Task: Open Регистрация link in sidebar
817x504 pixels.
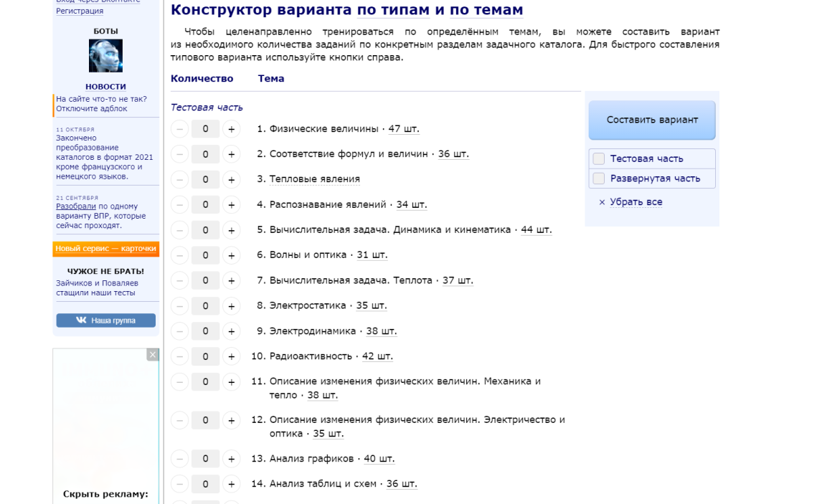Action: pos(80,11)
